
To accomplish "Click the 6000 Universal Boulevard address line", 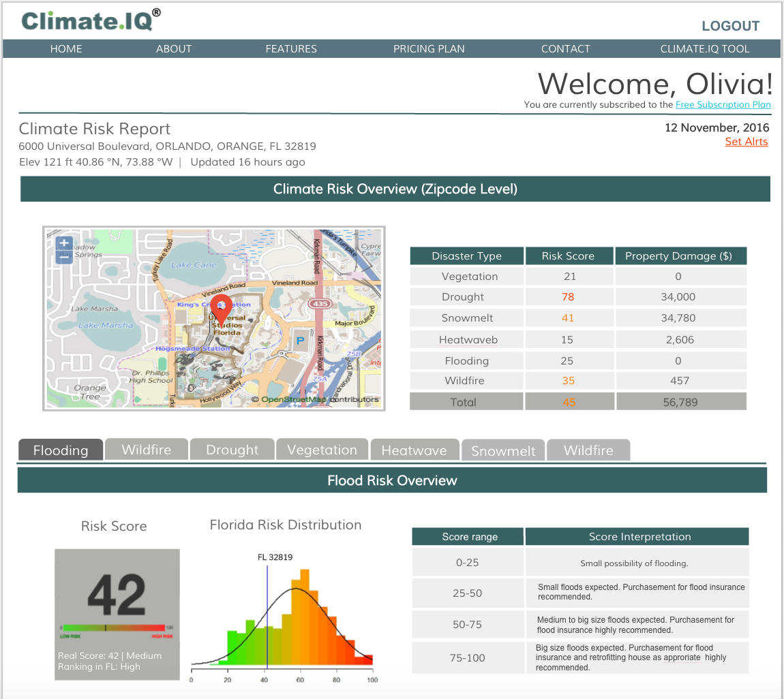I will 168,146.
